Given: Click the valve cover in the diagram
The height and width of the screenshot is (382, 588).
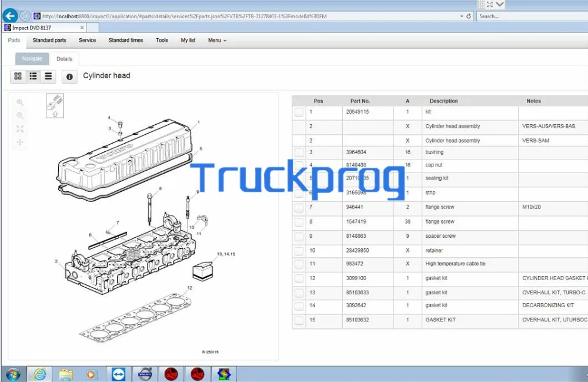Looking at the screenshot, I should 123,156.
